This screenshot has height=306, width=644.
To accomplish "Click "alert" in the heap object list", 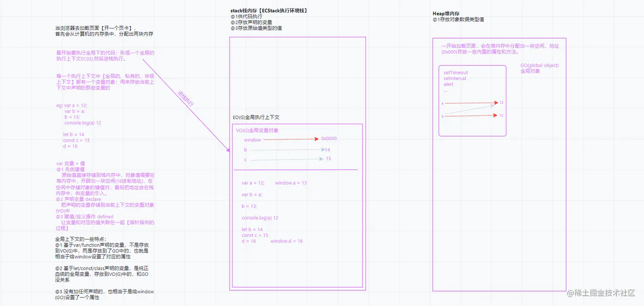I will pyautogui.click(x=448, y=84).
